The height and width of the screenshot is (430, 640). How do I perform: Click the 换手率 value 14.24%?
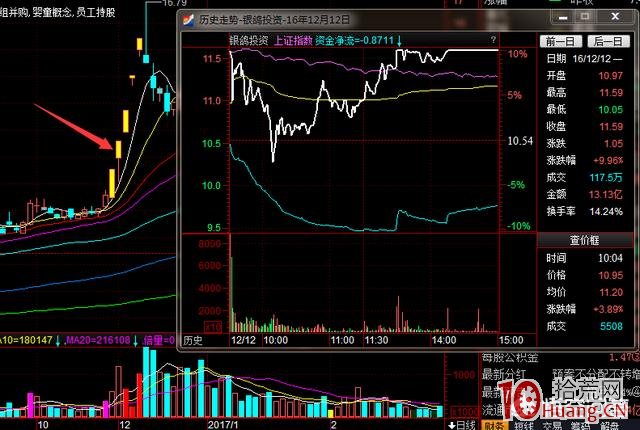click(x=606, y=212)
